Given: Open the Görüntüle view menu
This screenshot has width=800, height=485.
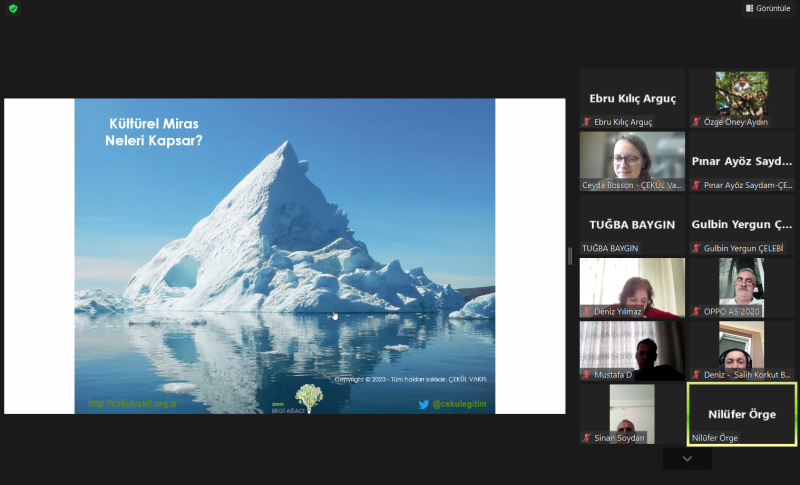Looking at the screenshot, I should click(768, 8).
